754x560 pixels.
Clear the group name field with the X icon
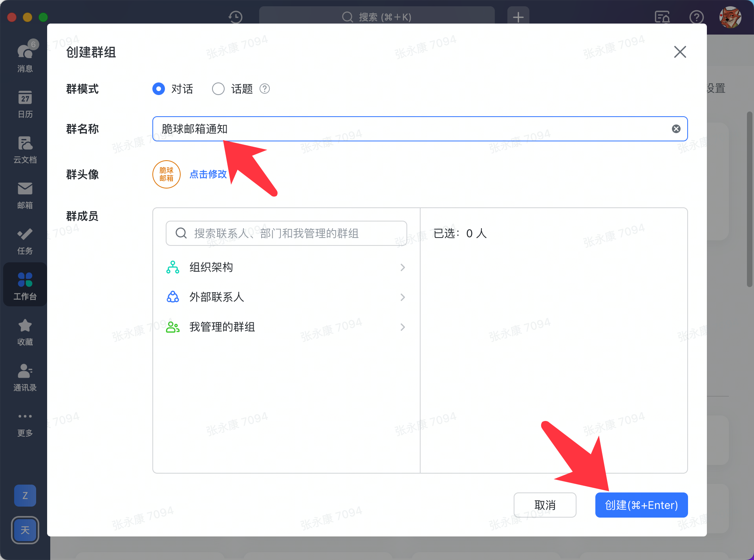tap(676, 129)
